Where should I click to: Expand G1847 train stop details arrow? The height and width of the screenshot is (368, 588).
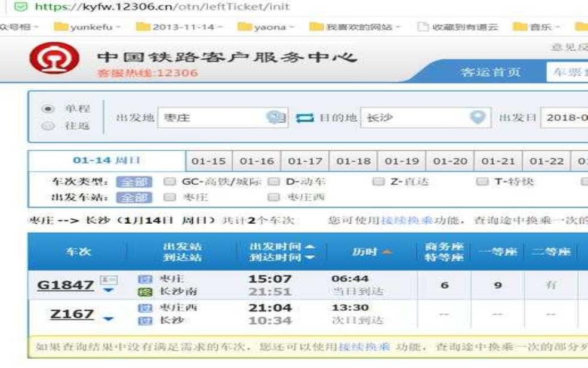108,290
